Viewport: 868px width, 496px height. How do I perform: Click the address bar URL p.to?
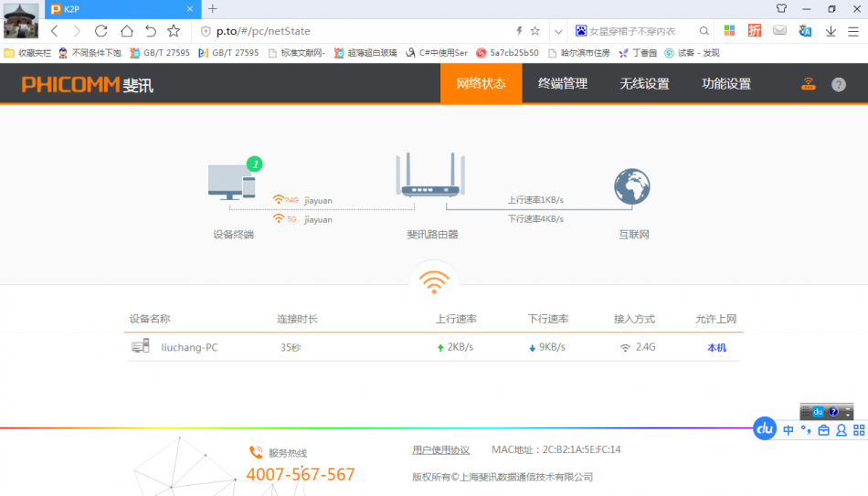pos(263,32)
